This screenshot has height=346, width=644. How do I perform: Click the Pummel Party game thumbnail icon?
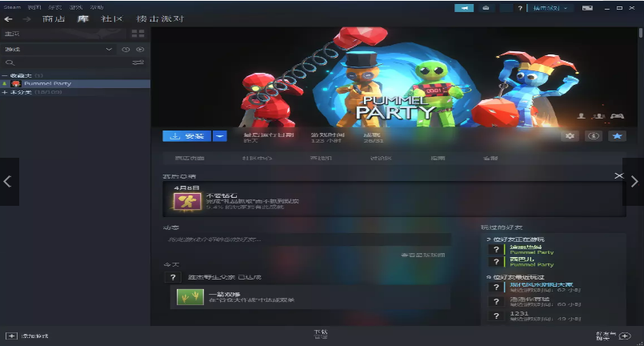(x=16, y=83)
